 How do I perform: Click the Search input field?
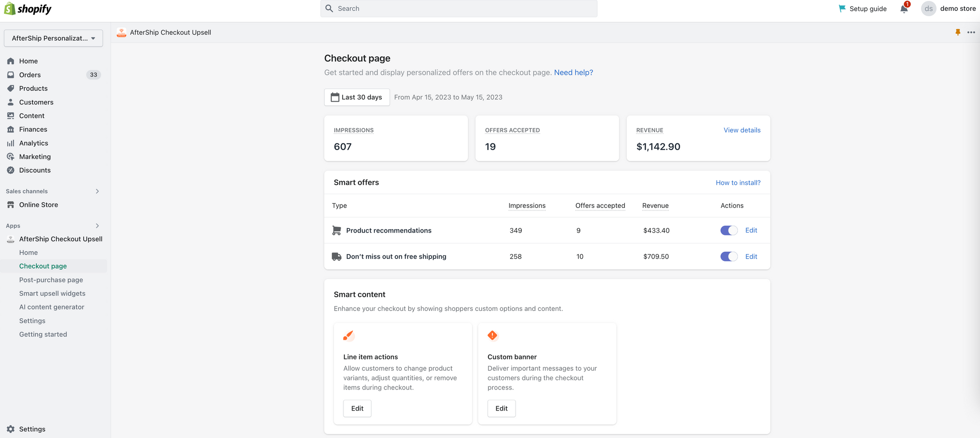tap(459, 9)
